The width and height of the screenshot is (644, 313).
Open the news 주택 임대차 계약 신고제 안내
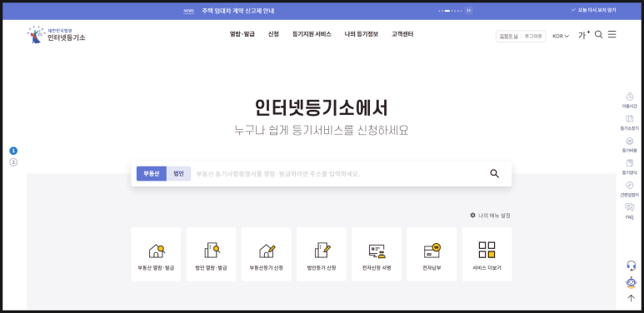coord(237,11)
